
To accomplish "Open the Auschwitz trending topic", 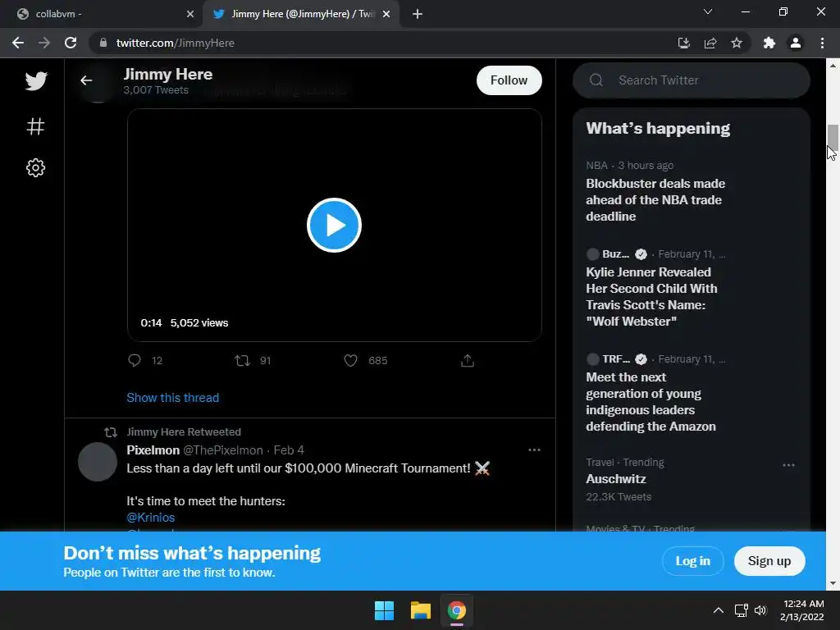I will coord(615,479).
